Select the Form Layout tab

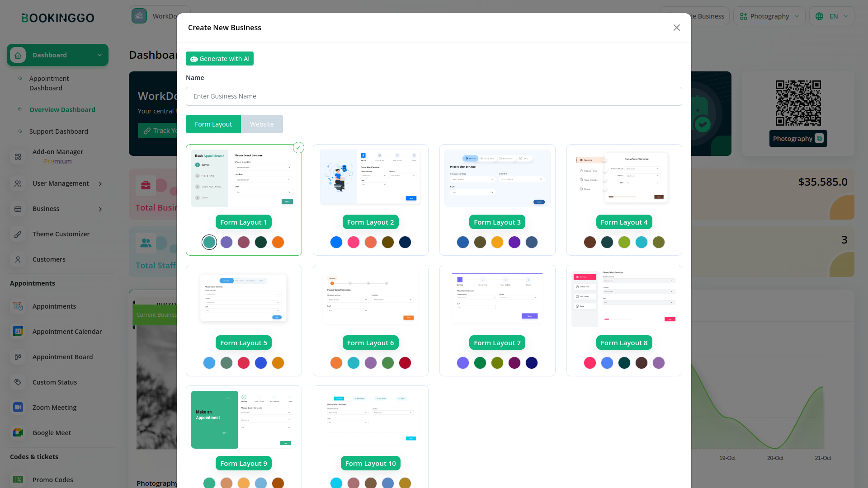[213, 124]
